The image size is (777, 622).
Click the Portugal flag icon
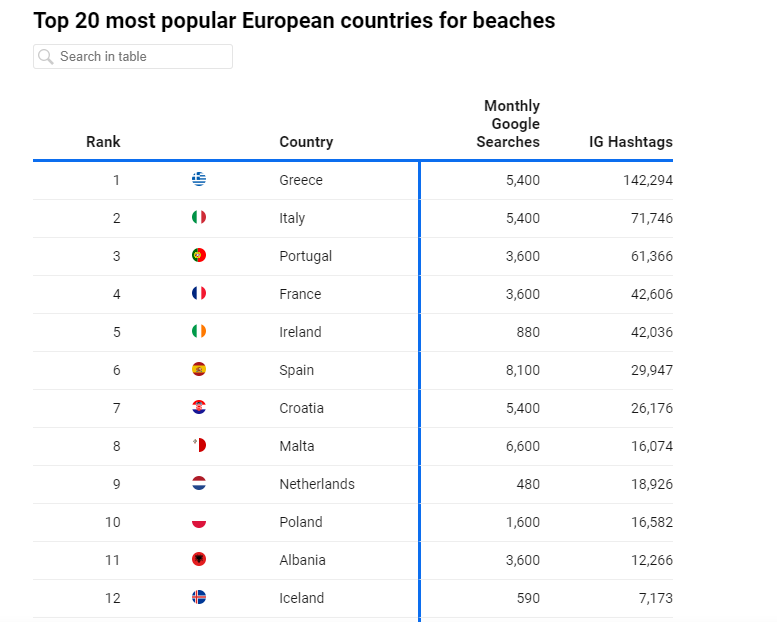(199, 255)
